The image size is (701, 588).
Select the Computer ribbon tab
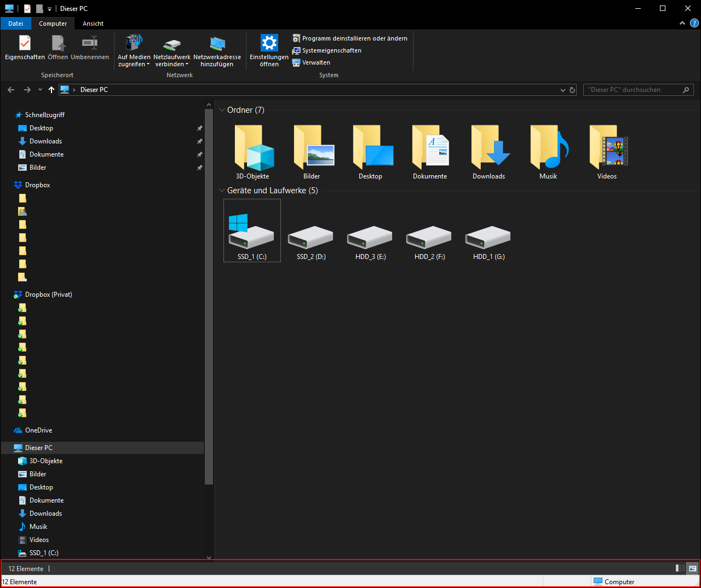coord(53,24)
